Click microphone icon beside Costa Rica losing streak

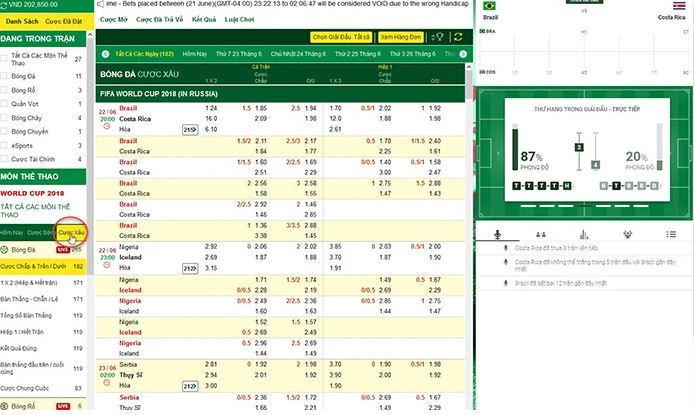point(505,248)
